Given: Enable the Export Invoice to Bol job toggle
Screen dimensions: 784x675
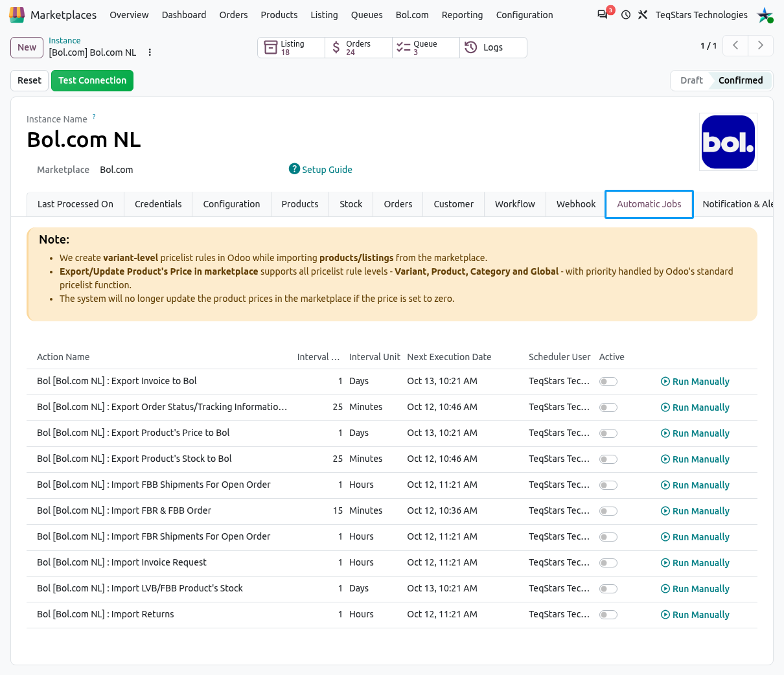Looking at the screenshot, I should coord(608,382).
